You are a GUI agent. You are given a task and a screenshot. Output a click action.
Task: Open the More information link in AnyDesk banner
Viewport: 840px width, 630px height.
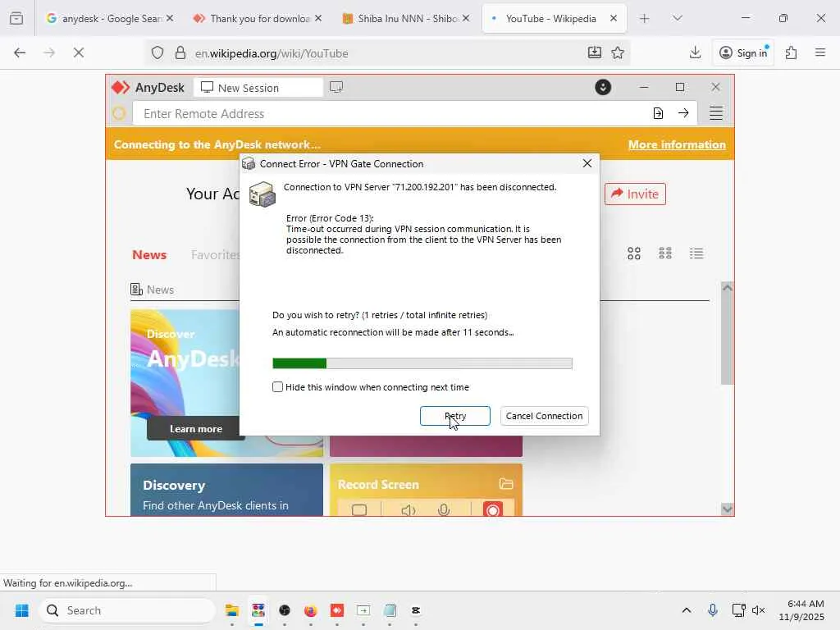677,144
